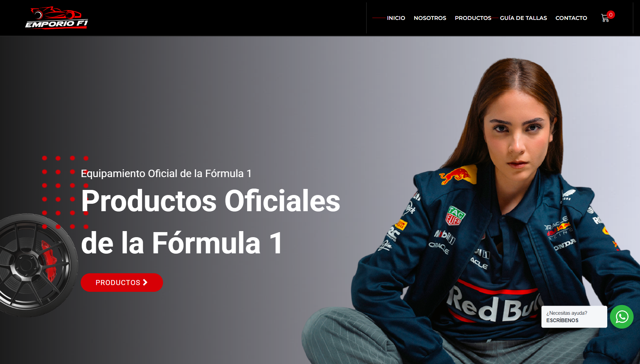
Task: Open the shopping cart icon
Action: [x=605, y=18]
